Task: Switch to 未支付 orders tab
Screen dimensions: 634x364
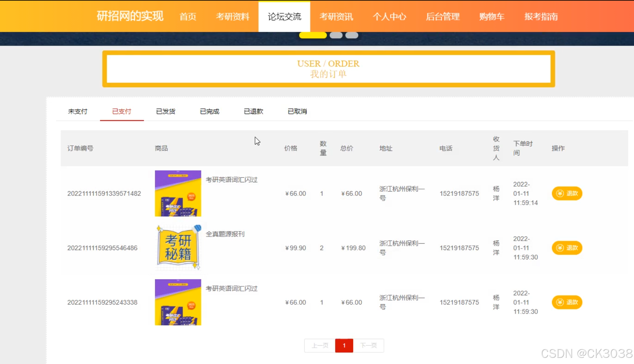Action: click(x=78, y=111)
